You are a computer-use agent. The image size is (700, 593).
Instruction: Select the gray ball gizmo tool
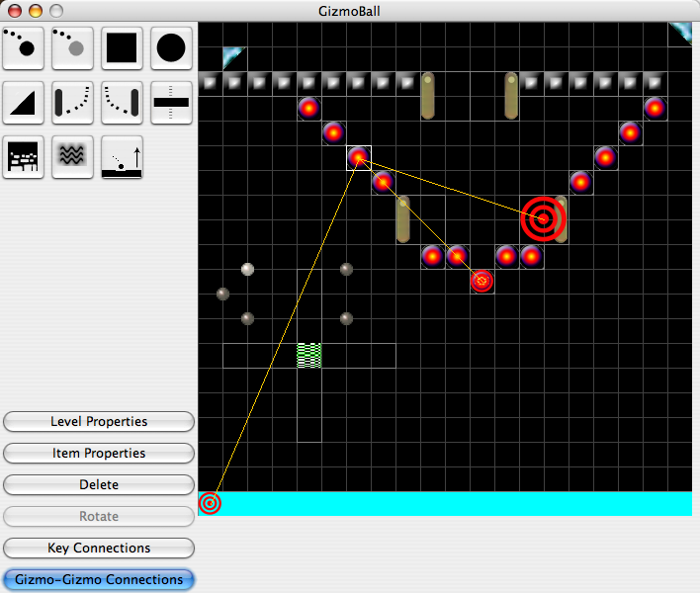coord(72,47)
